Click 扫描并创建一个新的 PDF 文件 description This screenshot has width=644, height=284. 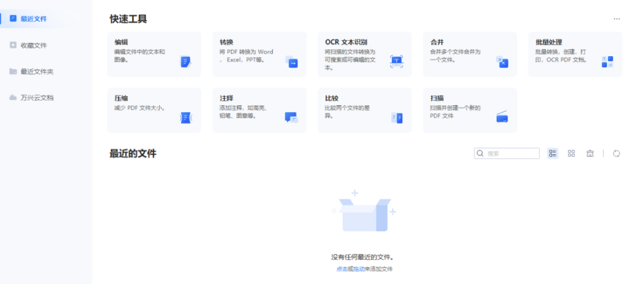click(455, 112)
